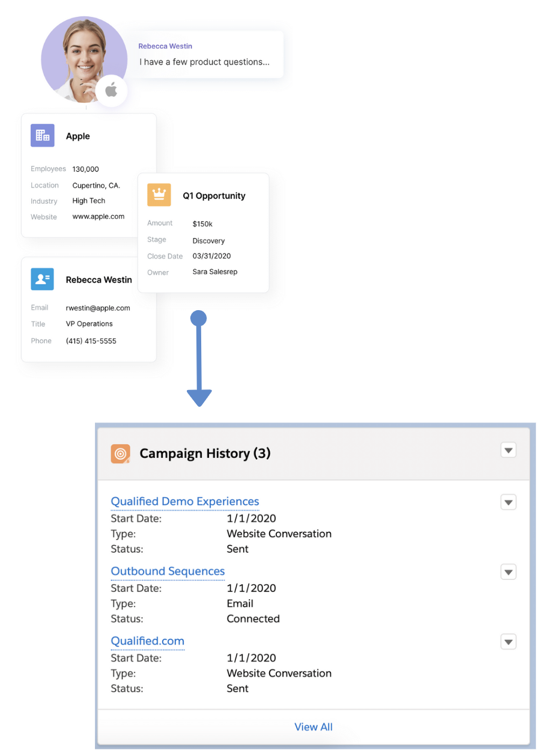Click the Campaign History (3) heading
The image size is (555, 756).
point(205,454)
